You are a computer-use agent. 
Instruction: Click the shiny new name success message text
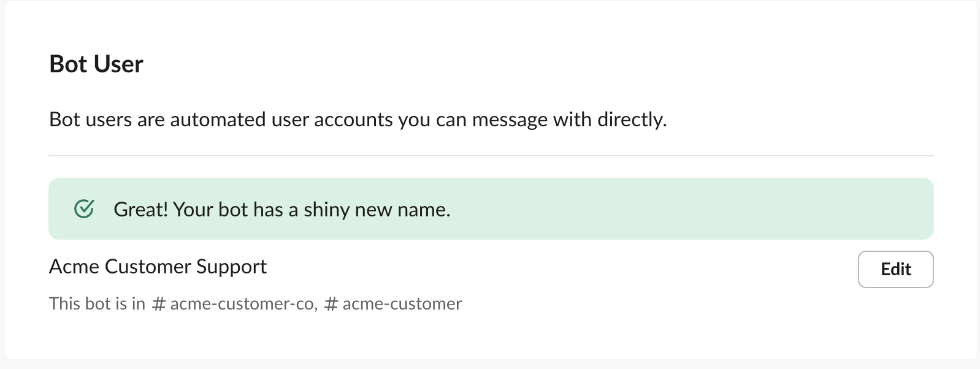point(281,209)
